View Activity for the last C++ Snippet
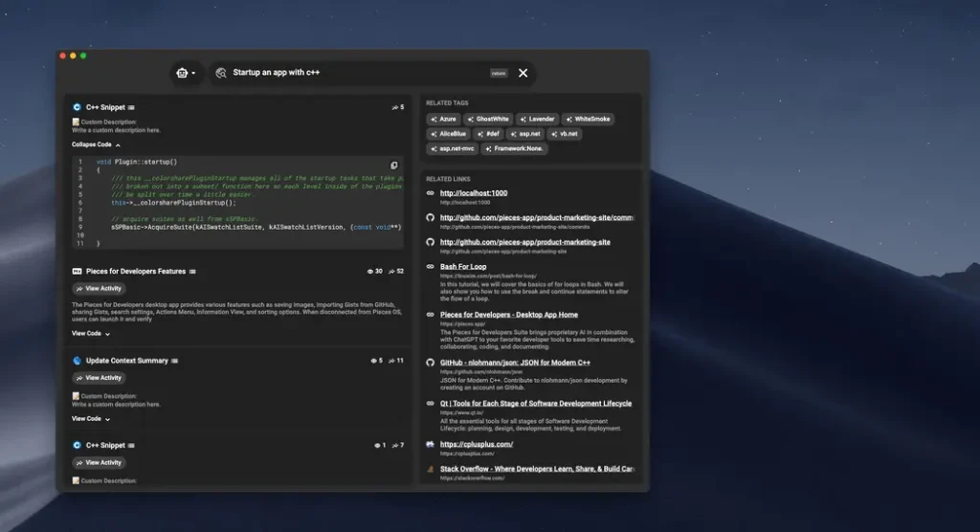The image size is (980, 532). [x=99, y=463]
